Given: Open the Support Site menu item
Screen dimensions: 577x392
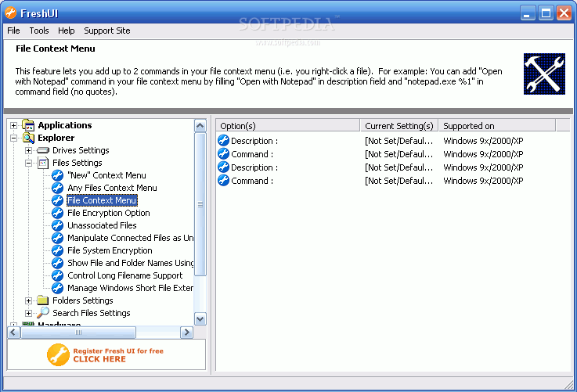Looking at the screenshot, I should point(107,31).
